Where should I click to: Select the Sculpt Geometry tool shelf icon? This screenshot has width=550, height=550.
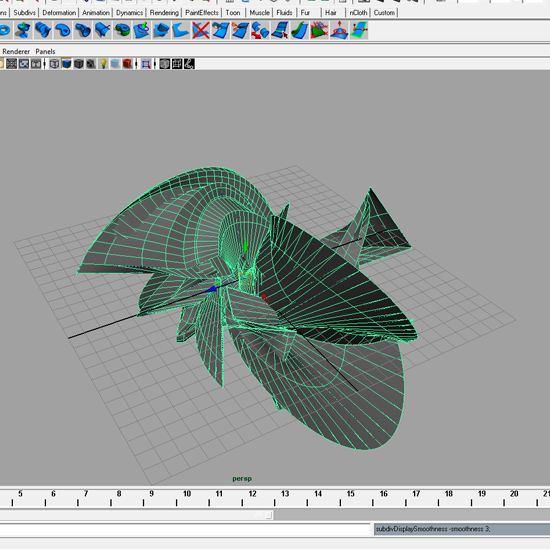339,30
